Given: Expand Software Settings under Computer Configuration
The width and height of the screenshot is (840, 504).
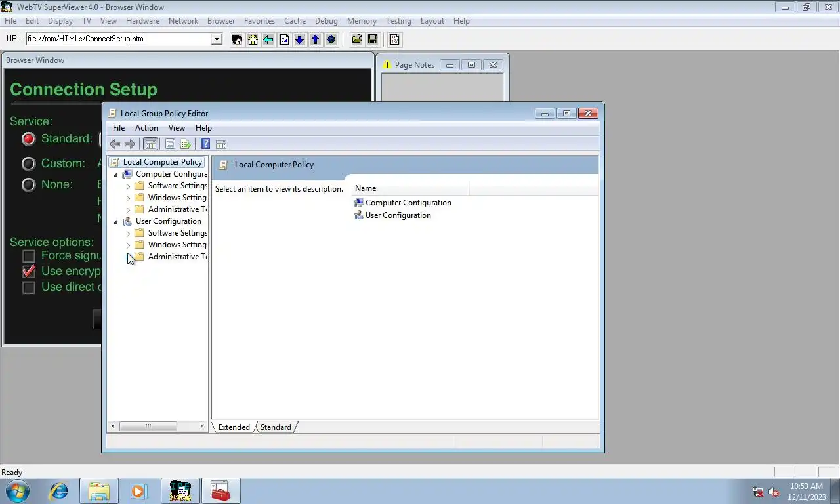Looking at the screenshot, I should pos(129,186).
